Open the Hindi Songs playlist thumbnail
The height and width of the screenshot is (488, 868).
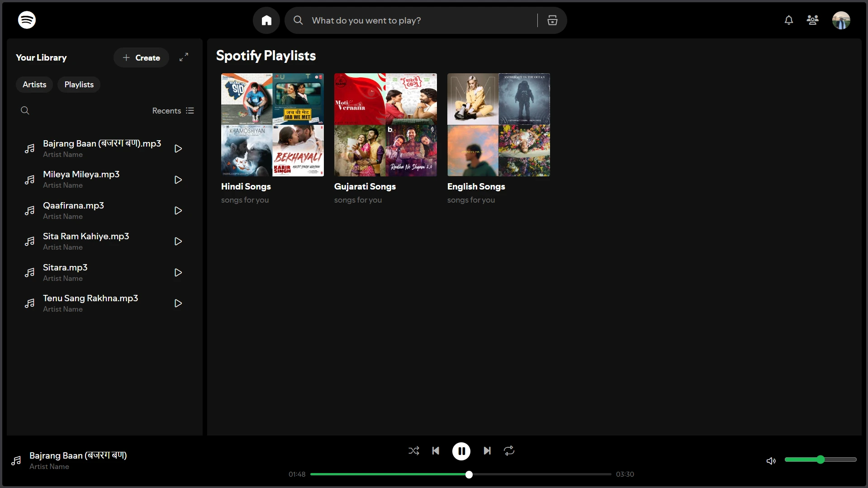(x=272, y=125)
